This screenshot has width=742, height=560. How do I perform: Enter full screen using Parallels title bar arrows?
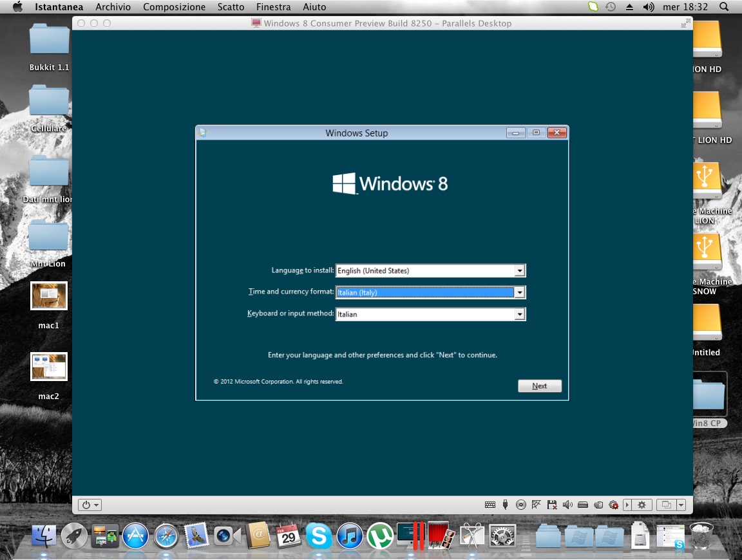pos(685,23)
